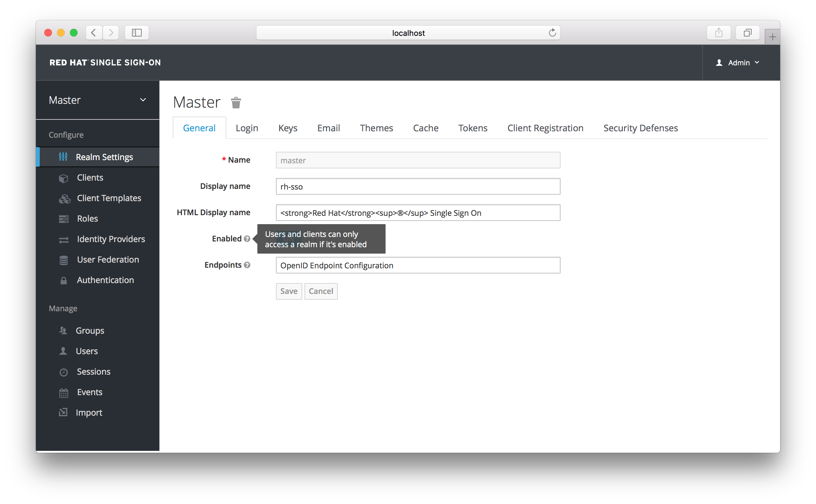Click the Display name input field
Viewport: 816px width, 504px height.
[x=417, y=186]
